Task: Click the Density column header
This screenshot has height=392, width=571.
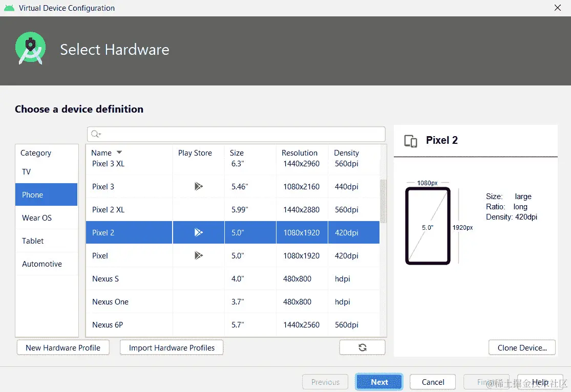Action: pyautogui.click(x=346, y=153)
